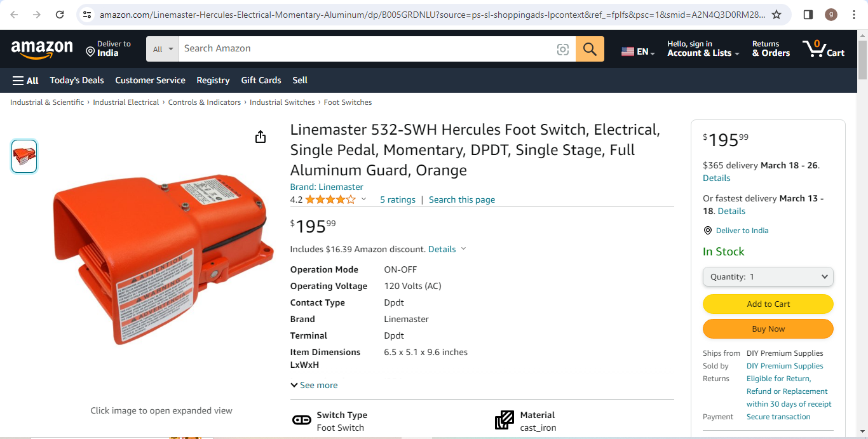
Task: Open the shopping Cart
Action: 824,48
